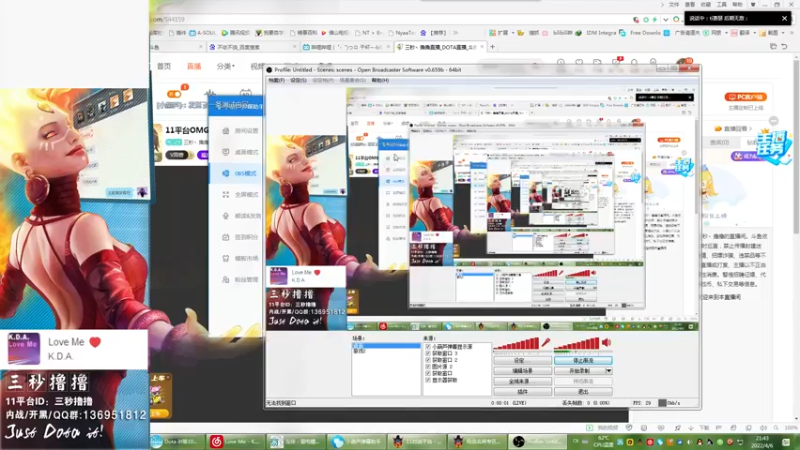Screen dimensions: 800x450
Task: Click the orange PC客户端 button
Action: click(745, 97)
